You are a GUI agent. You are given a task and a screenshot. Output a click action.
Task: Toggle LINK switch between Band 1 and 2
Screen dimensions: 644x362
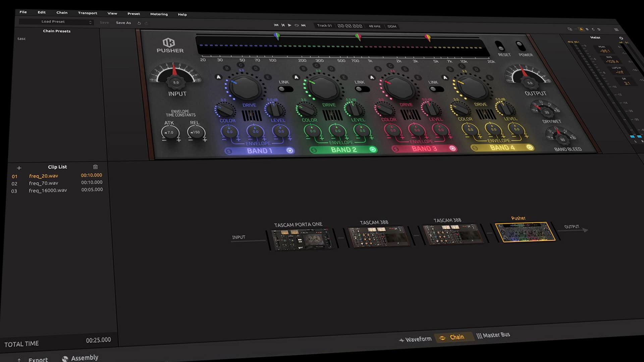tap(285, 89)
